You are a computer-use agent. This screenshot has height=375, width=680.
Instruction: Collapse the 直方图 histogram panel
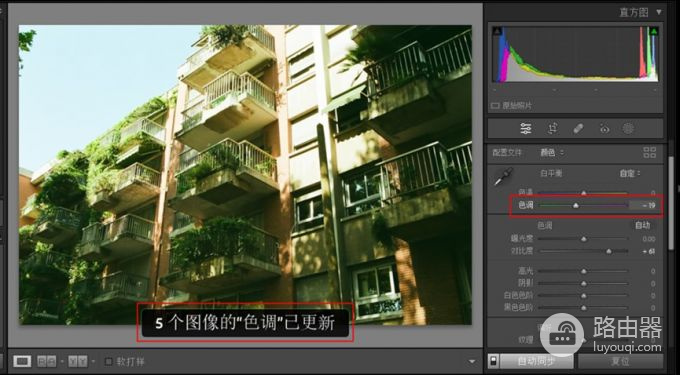(659, 13)
